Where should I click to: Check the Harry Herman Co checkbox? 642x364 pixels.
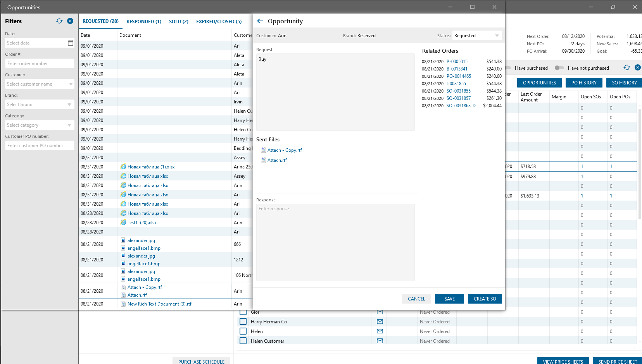tap(243, 321)
